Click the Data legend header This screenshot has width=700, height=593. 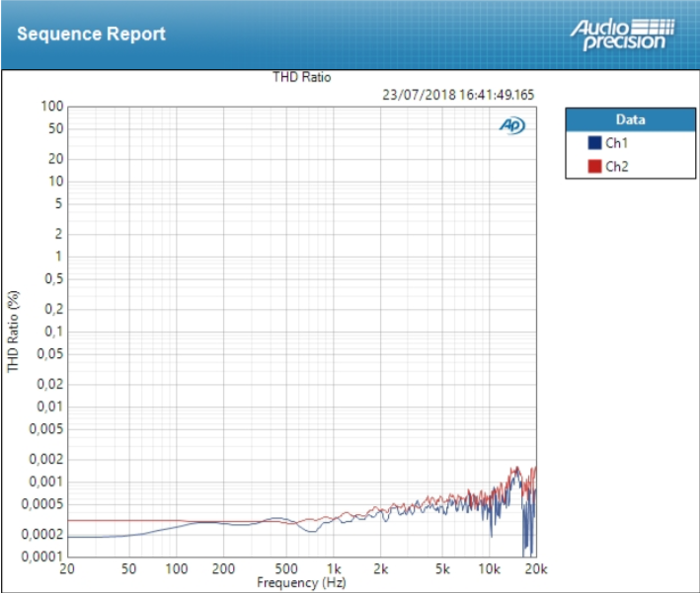click(x=629, y=119)
